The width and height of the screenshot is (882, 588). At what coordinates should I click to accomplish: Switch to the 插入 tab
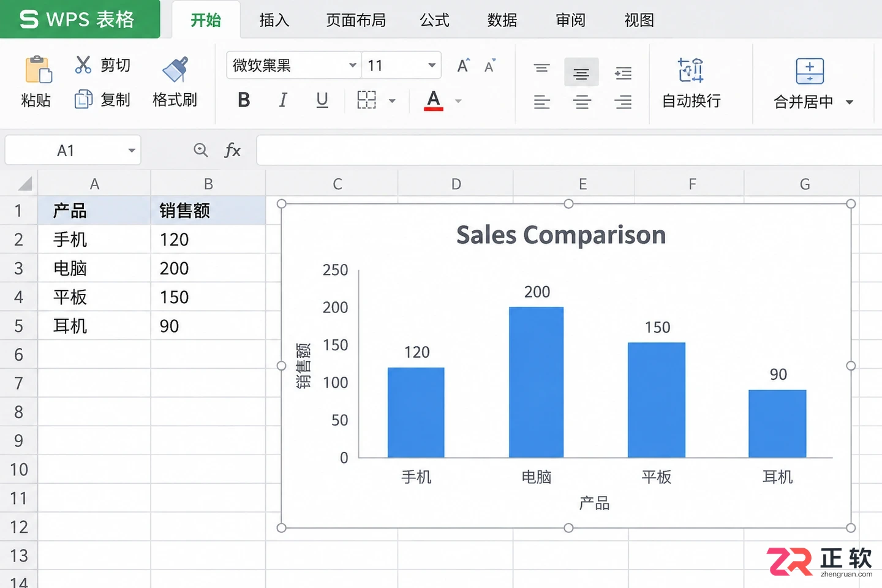pos(274,20)
